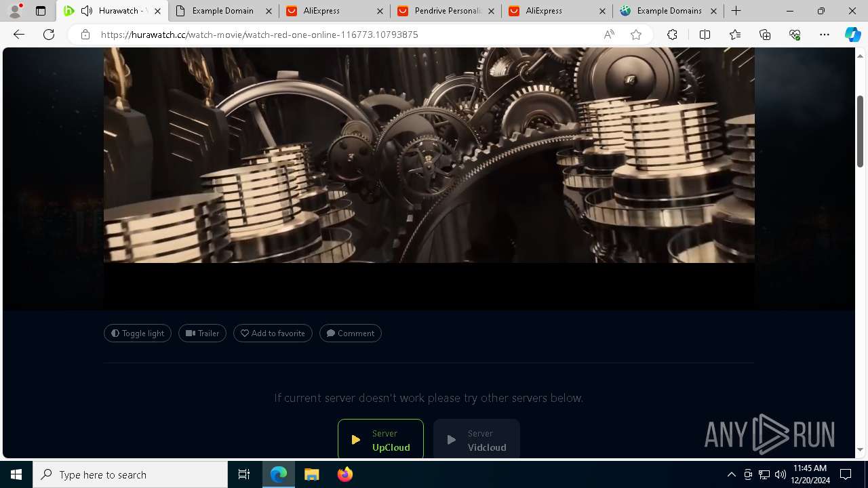Switch to the Pendrive Personalizado tab
Viewport: 868px width, 488px height.
[x=446, y=11]
